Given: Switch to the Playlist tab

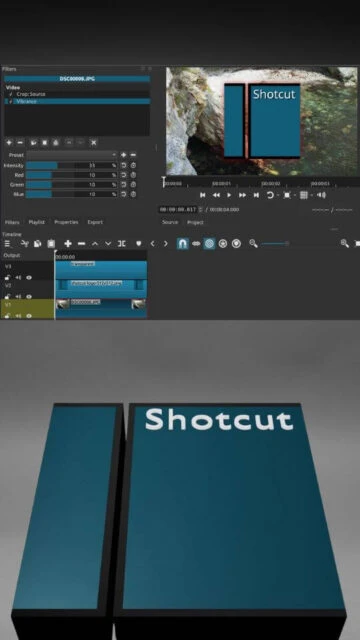Looking at the screenshot, I should pos(36,222).
